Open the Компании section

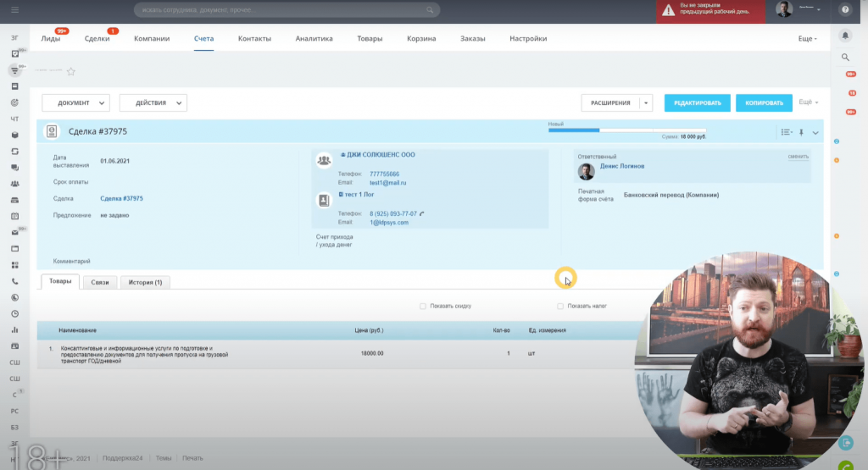coord(152,39)
